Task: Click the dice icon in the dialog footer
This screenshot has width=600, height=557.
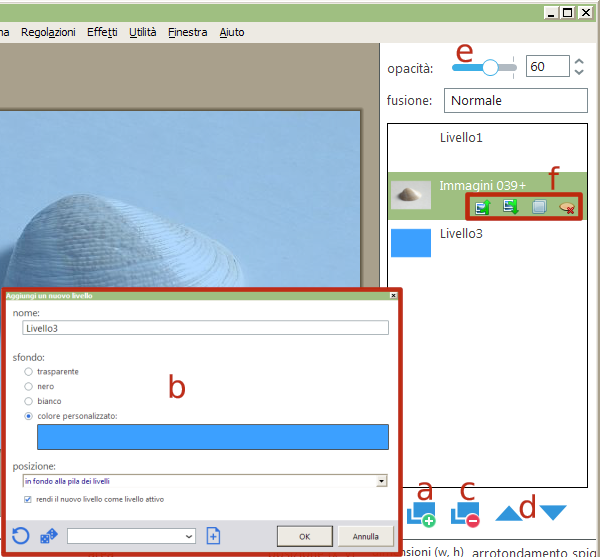Action: (48, 535)
